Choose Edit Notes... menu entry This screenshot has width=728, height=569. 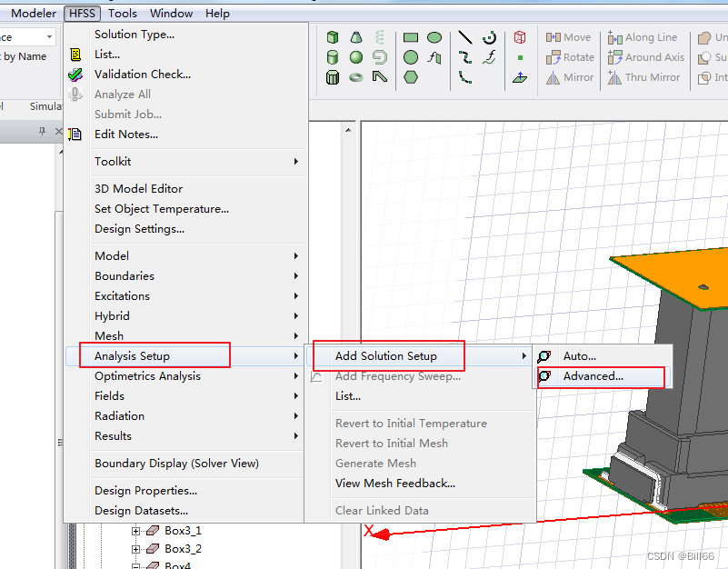186,135
